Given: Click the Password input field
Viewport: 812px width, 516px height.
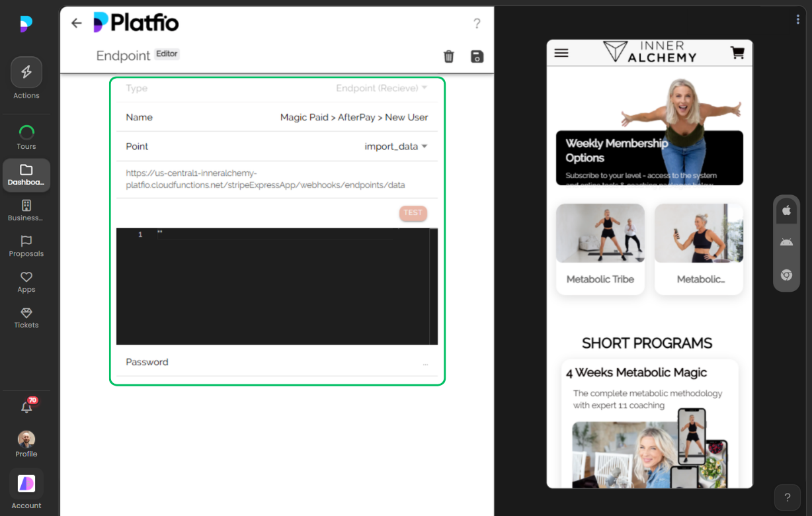Looking at the screenshot, I should (x=276, y=362).
